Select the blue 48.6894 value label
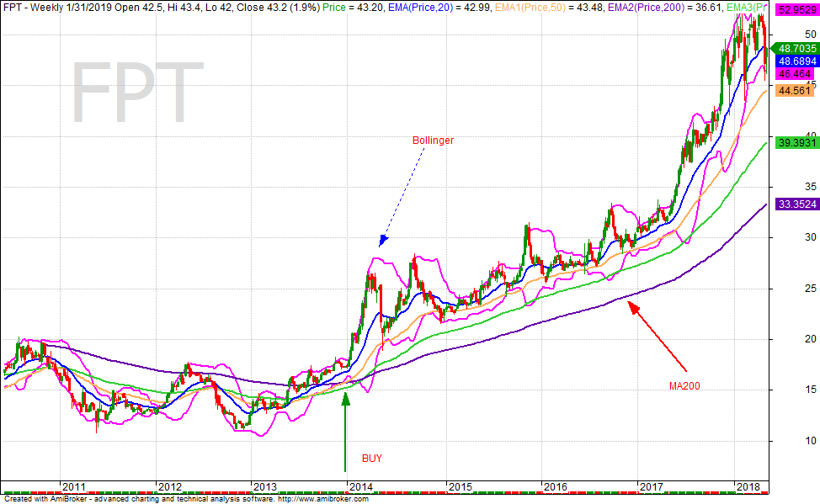820x504 pixels. click(796, 62)
